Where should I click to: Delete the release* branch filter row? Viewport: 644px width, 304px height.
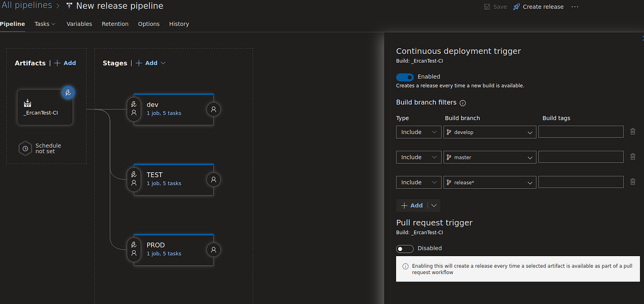[x=632, y=182]
